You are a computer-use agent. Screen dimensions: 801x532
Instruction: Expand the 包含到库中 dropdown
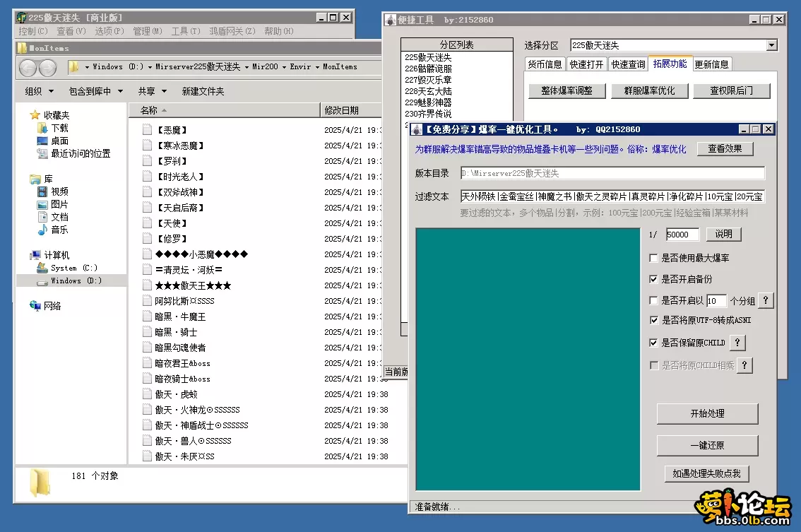click(96, 91)
